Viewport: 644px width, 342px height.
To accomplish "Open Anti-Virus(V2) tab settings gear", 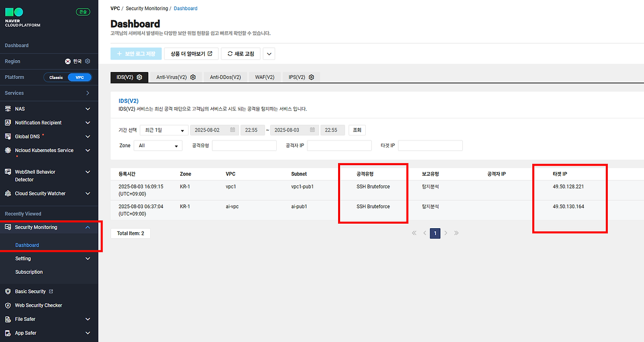I will tap(193, 77).
